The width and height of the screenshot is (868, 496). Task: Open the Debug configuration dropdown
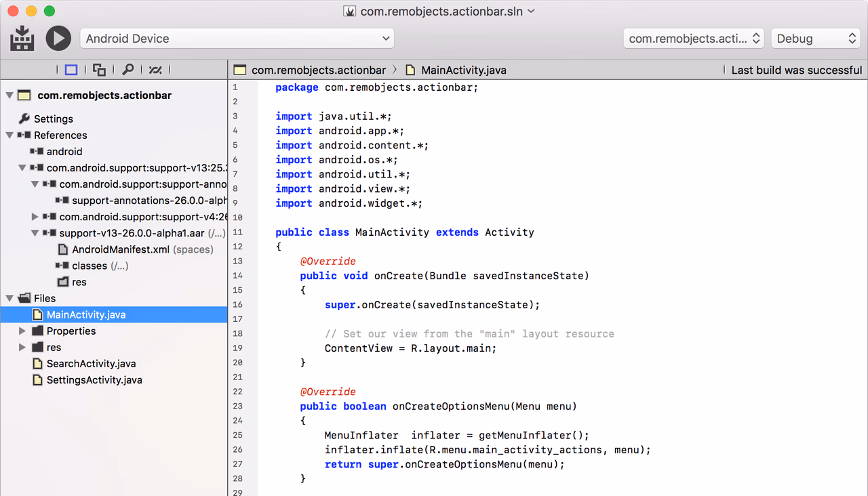(x=816, y=39)
